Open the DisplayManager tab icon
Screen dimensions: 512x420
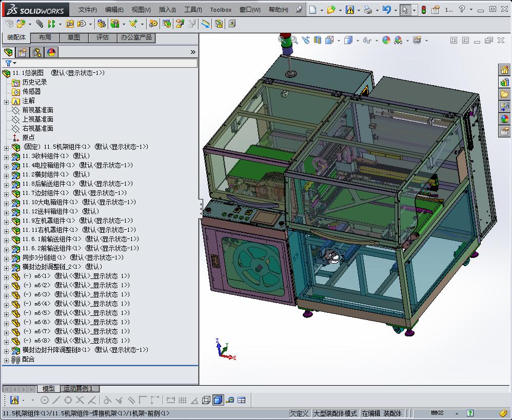pyautogui.click(x=51, y=52)
